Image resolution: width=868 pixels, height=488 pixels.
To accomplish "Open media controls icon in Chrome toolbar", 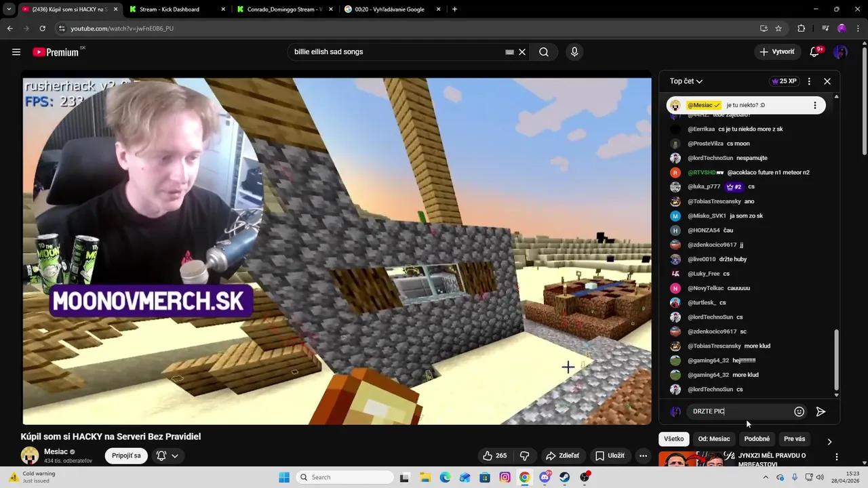I will [825, 28].
